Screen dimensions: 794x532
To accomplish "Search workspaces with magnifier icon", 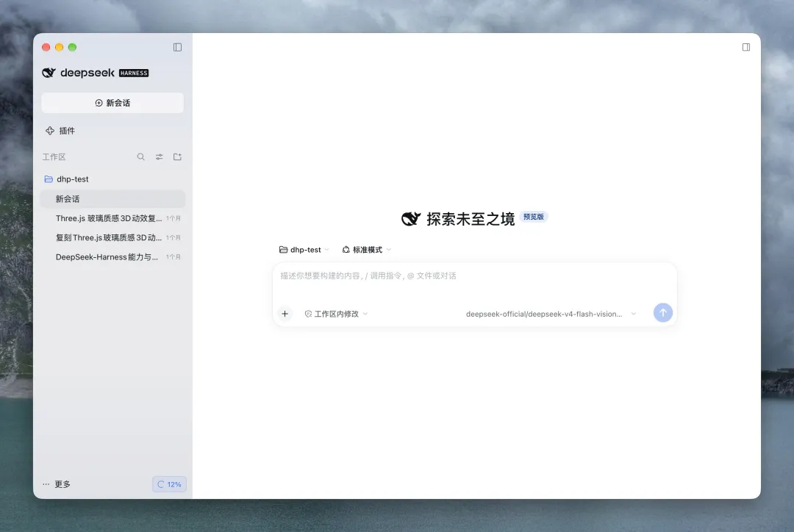I will pos(140,157).
